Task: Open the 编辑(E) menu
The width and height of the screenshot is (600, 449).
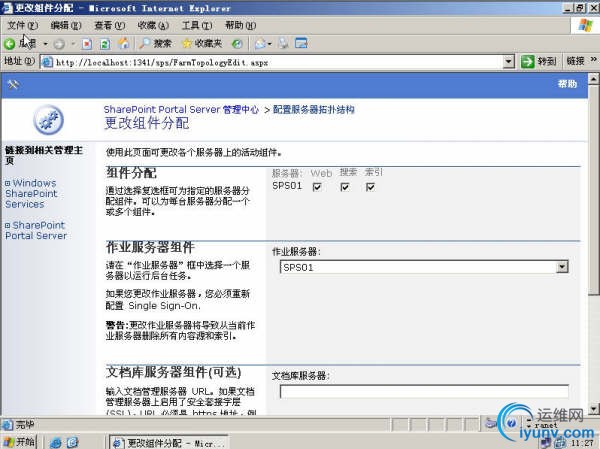Action: point(66,26)
